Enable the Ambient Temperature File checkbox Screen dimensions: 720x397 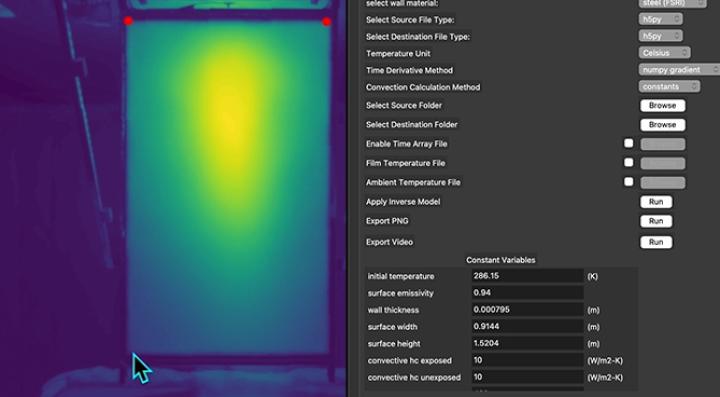point(629,182)
